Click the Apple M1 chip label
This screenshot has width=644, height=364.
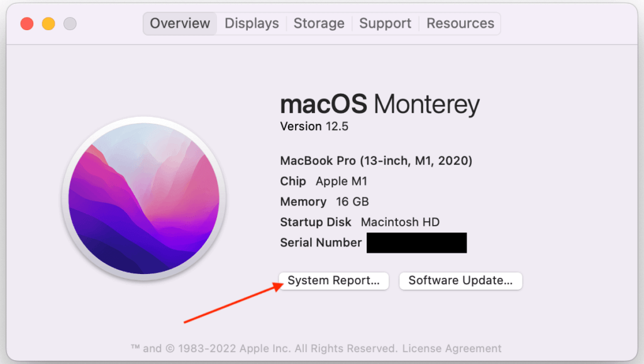pyautogui.click(x=341, y=181)
